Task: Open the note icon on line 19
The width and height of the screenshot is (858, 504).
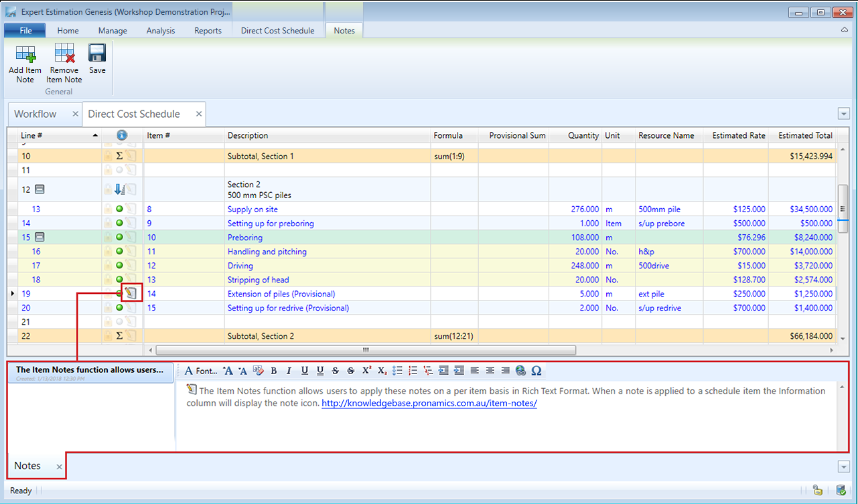Action: coord(131,293)
